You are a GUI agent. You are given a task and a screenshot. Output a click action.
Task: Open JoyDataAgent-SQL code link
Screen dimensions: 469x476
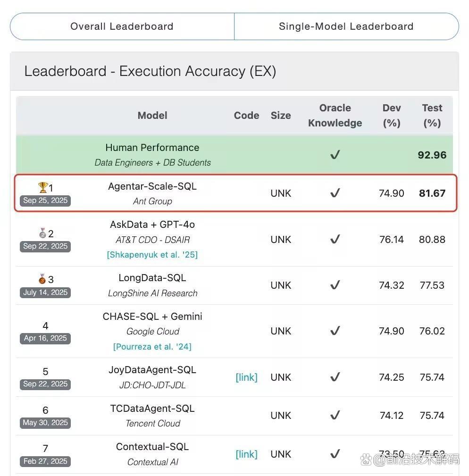pos(246,377)
